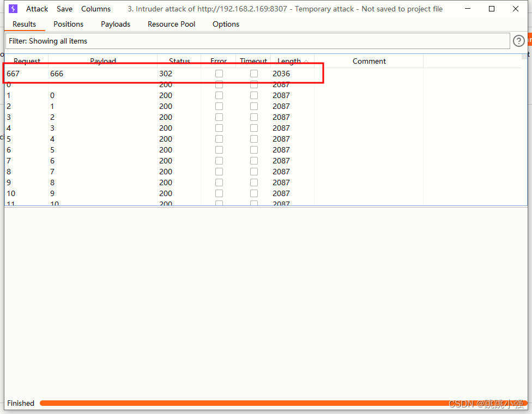Toggle Timeout checkbox for request 667
This screenshot has width=532, height=414.
click(x=254, y=74)
